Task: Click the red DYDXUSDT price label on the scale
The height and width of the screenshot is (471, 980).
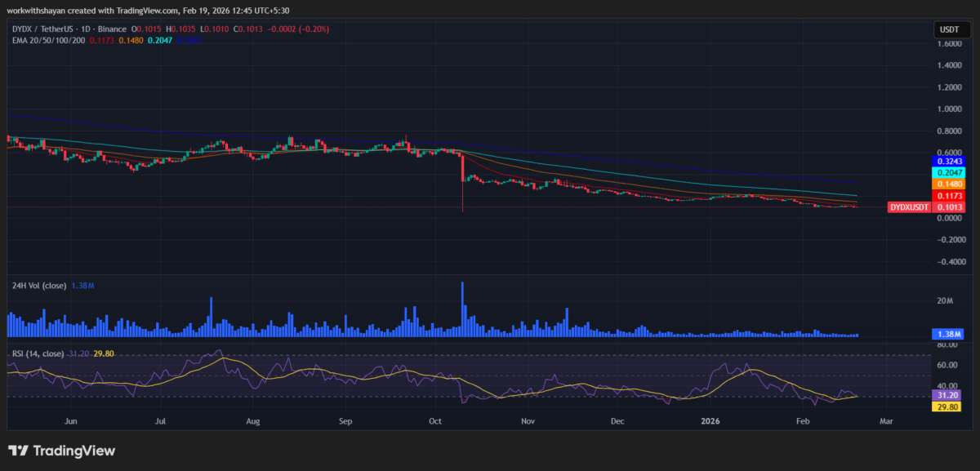Action: tap(909, 207)
